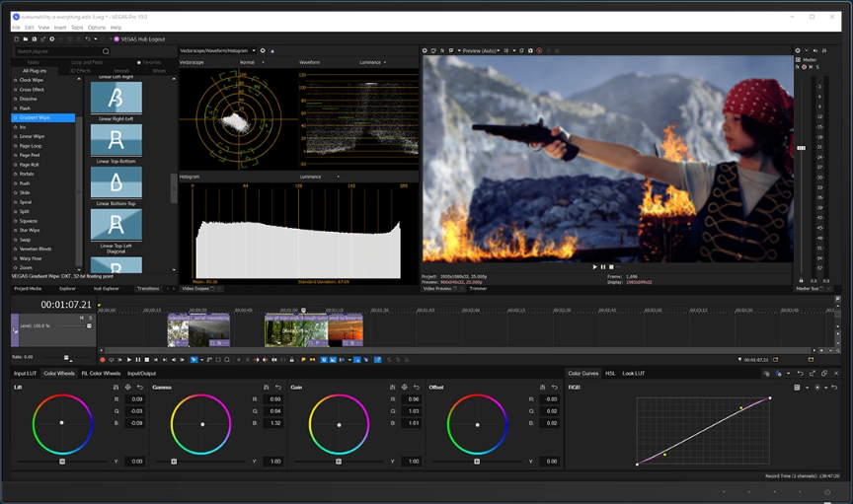
Task: Click the save snapshot icon in preview toolbar
Action: point(530,50)
